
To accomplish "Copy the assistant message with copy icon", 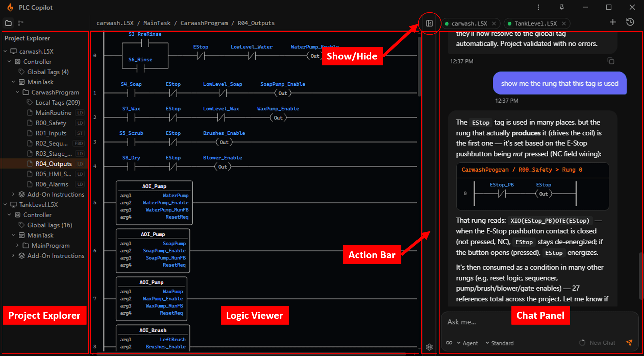I will tap(611, 61).
